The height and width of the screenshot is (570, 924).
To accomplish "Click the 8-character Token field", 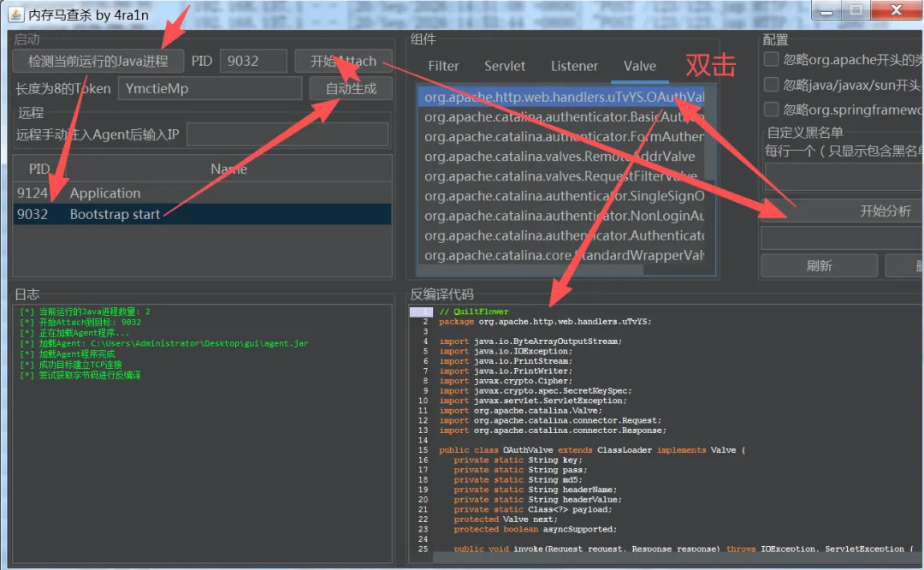I will point(210,89).
